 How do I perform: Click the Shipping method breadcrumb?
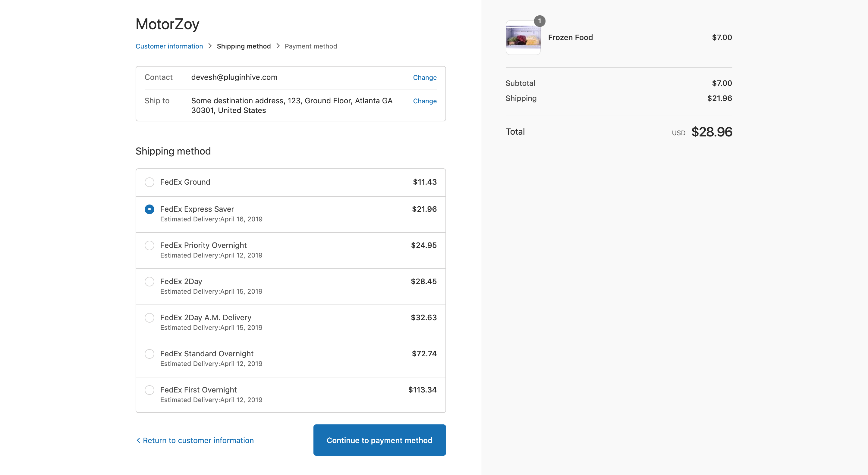(x=244, y=46)
